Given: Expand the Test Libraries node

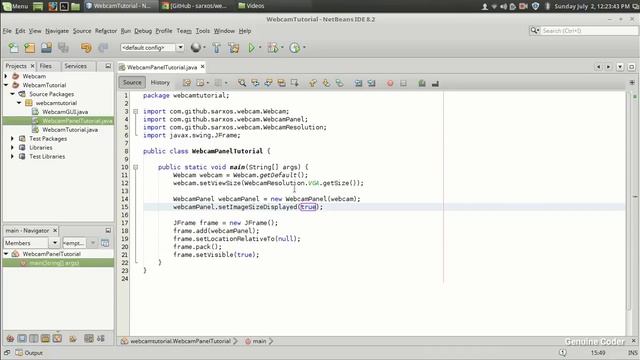Looking at the screenshot, I should 12,157.
